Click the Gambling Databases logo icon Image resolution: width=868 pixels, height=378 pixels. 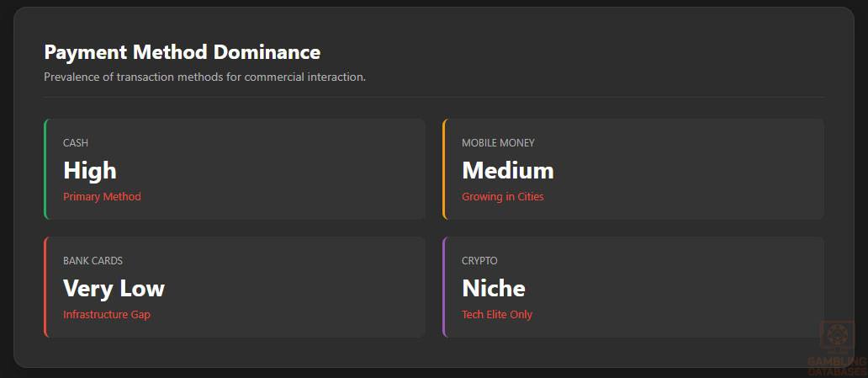pyautogui.click(x=837, y=337)
